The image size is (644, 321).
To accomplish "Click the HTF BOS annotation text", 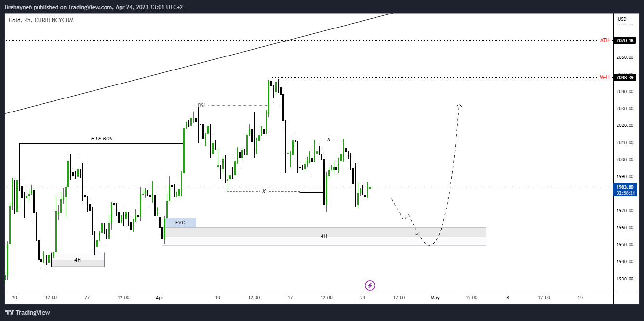I will pyautogui.click(x=102, y=139).
